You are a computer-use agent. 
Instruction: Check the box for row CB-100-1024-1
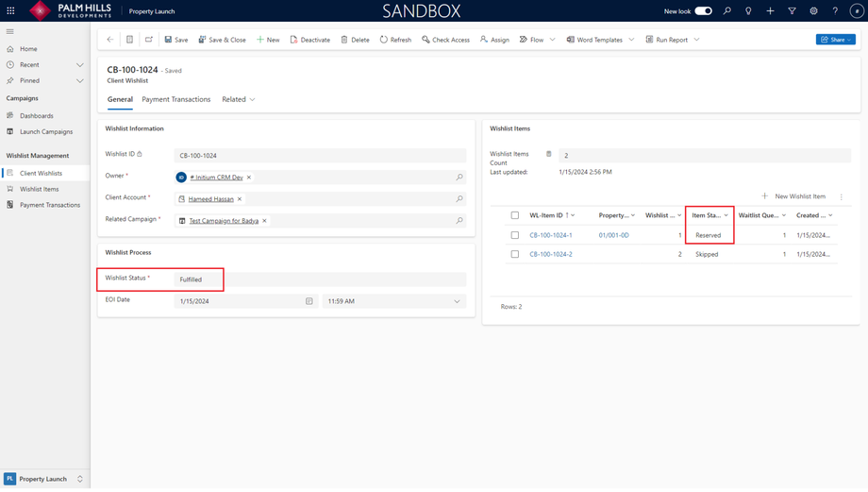coord(515,235)
